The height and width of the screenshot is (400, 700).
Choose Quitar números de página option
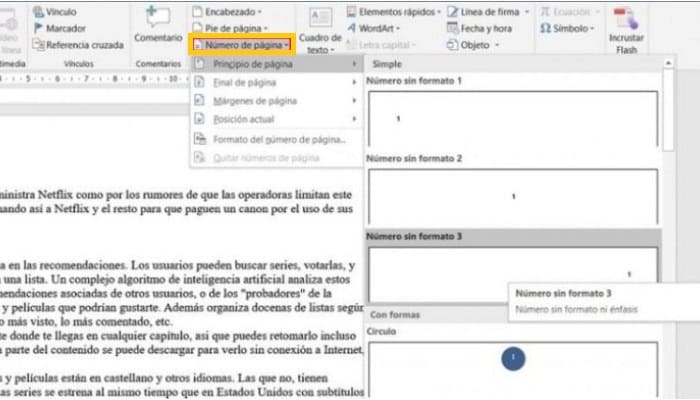coord(276,157)
